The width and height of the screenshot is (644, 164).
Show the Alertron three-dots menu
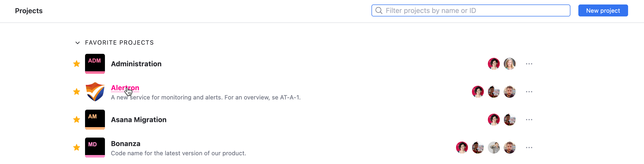point(529,91)
